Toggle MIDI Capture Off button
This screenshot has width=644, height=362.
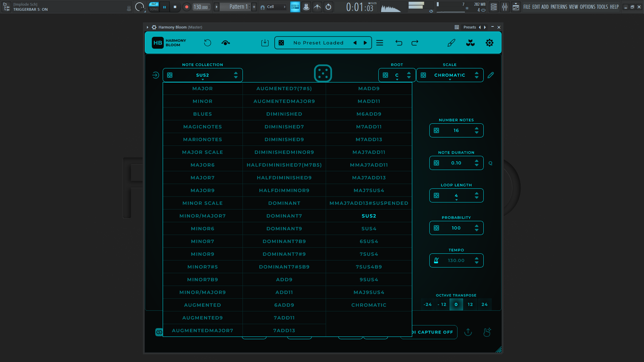434,332
